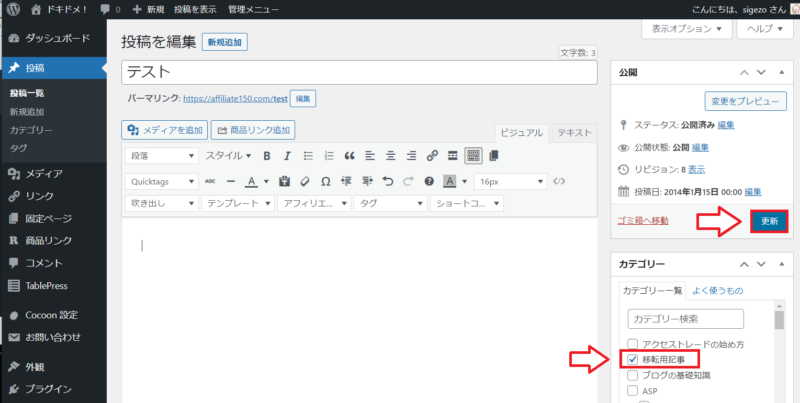
Task: Click the 更新 update button
Action: [x=769, y=221]
